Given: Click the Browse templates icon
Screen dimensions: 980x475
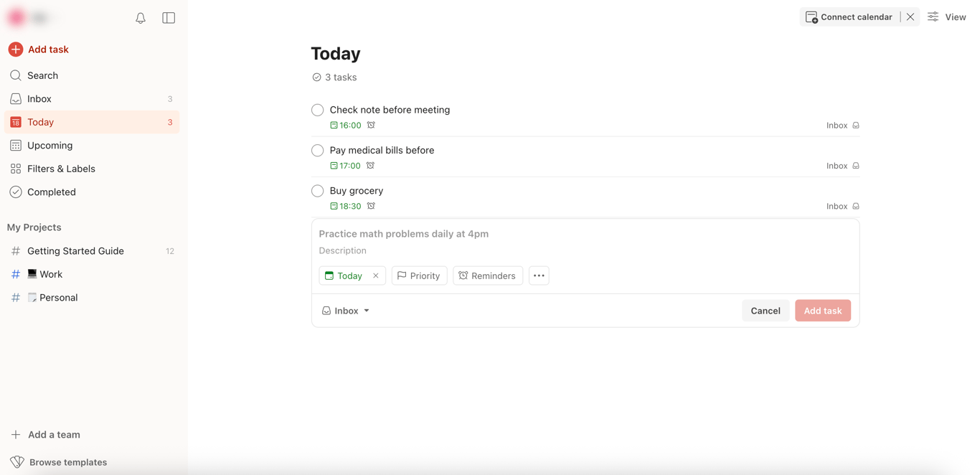Looking at the screenshot, I should tap(17, 462).
